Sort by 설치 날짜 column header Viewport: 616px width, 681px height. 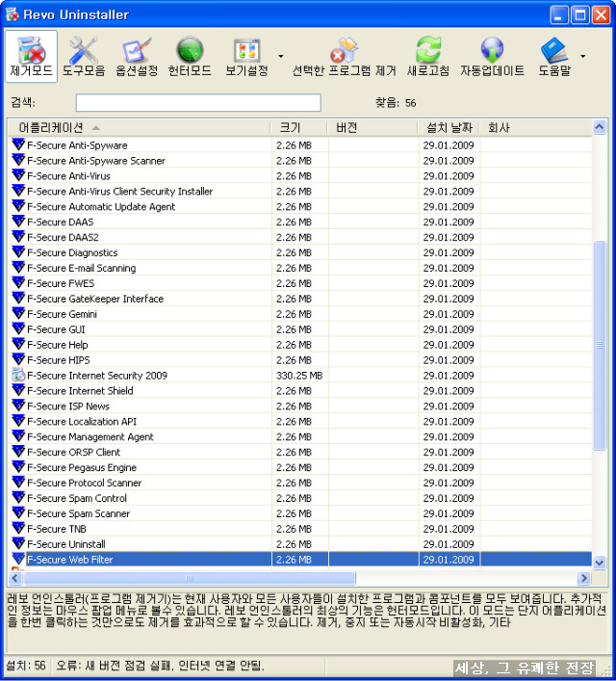click(x=449, y=128)
